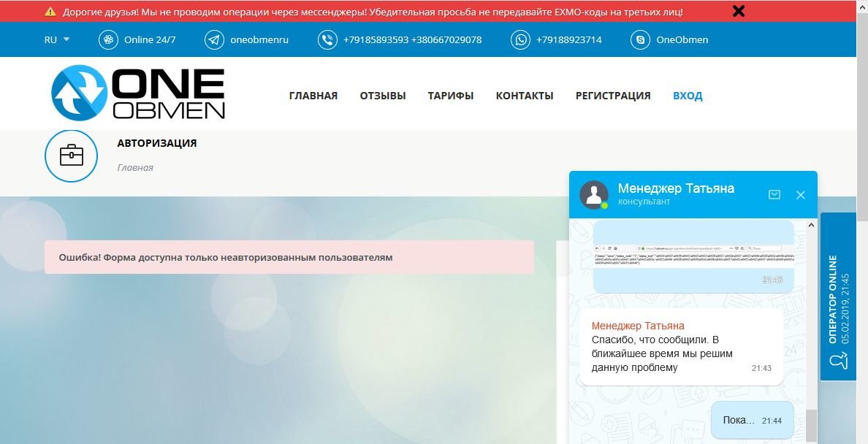This screenshot has height=444, width=868.
Task: Open the ТАРИФЫ menu item
Action: [450, 96]
